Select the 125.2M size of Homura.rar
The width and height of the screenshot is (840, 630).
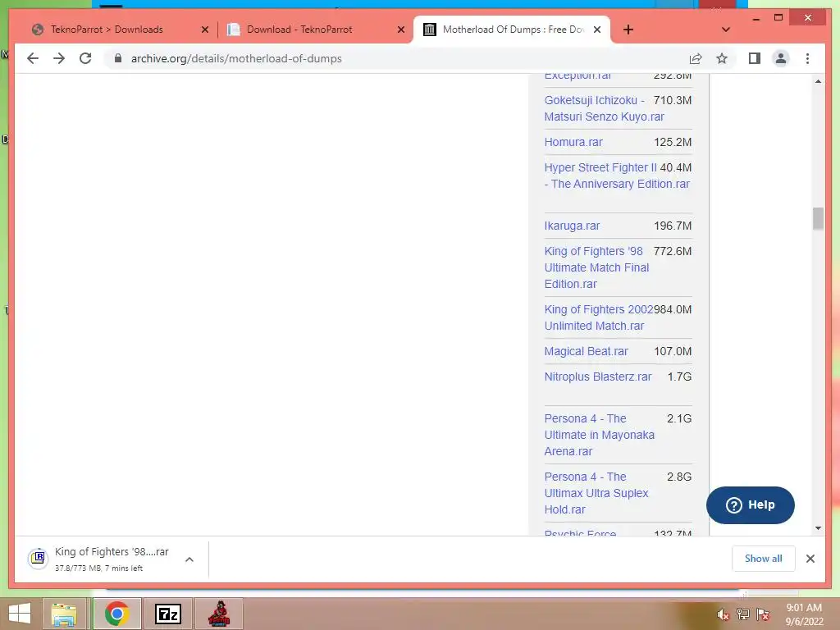tap(673, 142)
